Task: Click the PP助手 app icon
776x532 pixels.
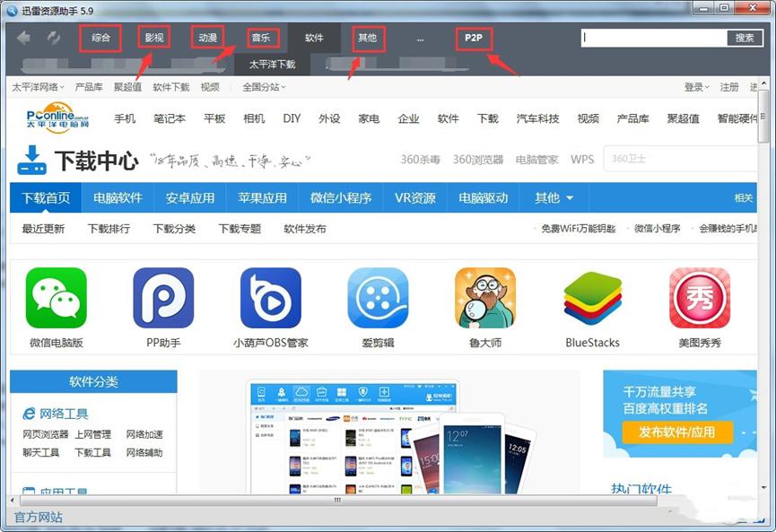Action: (x=164, y=301)
